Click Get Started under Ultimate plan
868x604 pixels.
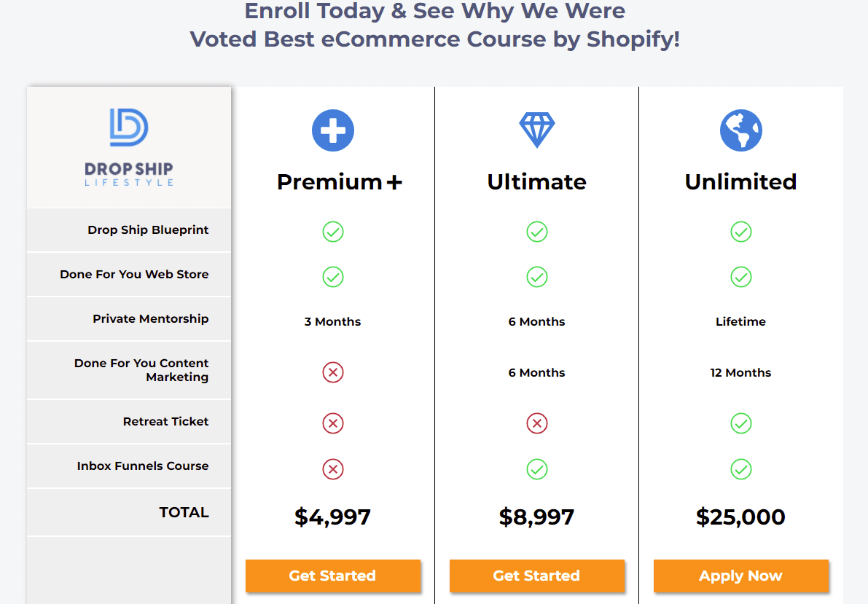537,576
